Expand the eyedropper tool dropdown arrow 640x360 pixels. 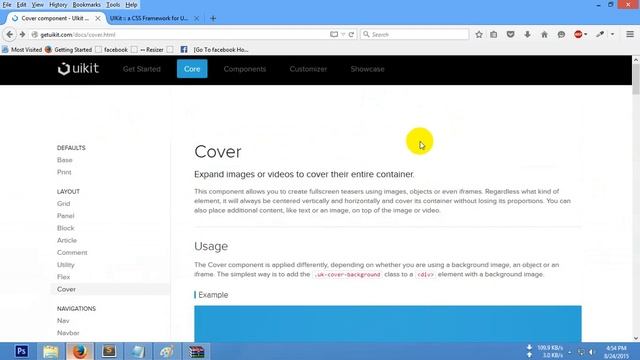[x=612, y=35]
